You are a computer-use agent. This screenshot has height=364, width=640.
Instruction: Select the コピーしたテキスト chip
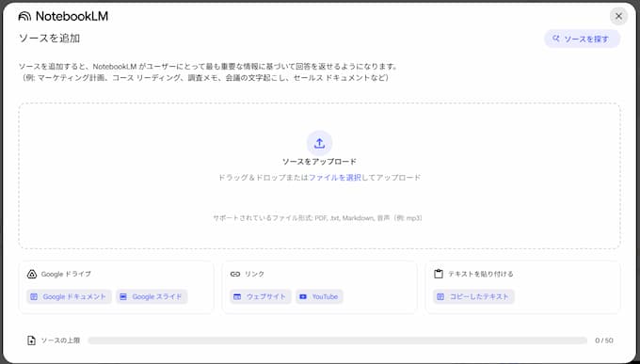point(473,296)
